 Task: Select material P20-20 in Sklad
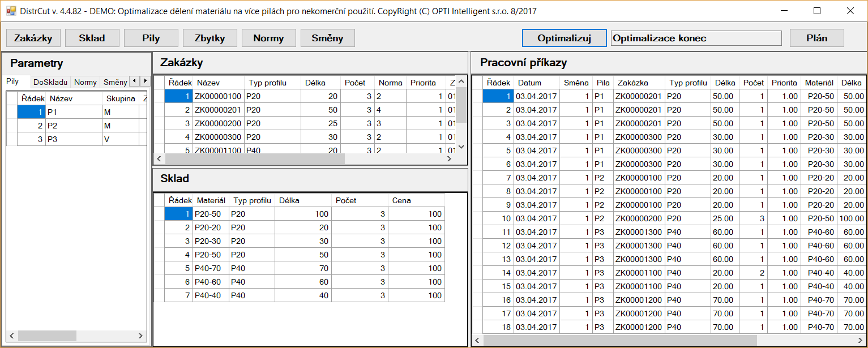299,227
